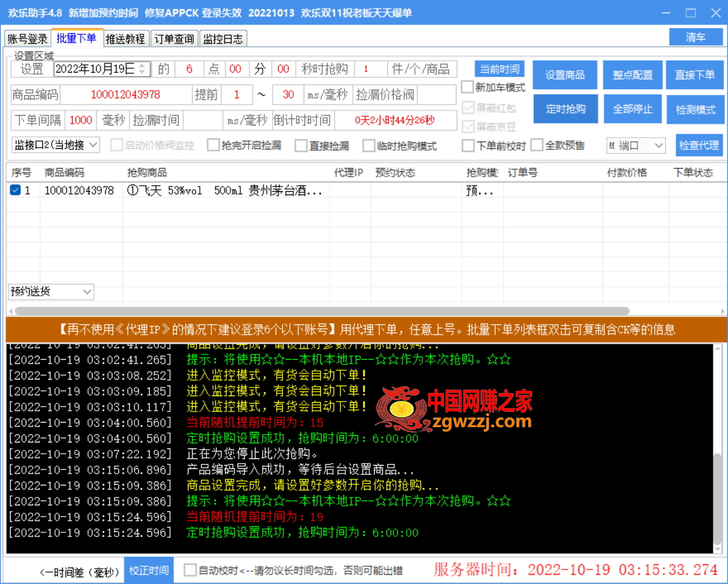Click the 清车 button

[696, 37]
